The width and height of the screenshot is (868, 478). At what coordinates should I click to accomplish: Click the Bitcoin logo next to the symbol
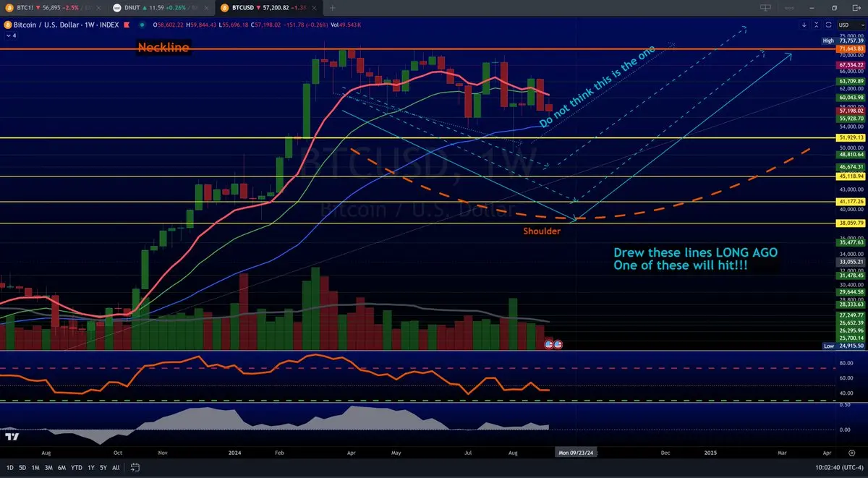[x=9, y=24]
